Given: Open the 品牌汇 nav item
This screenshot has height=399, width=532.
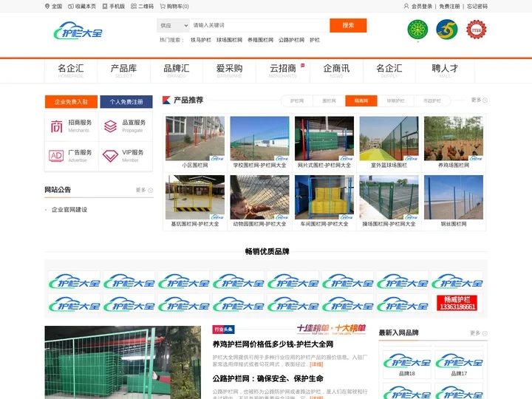Looking at the screenshot, I should [x=177, y=71].
